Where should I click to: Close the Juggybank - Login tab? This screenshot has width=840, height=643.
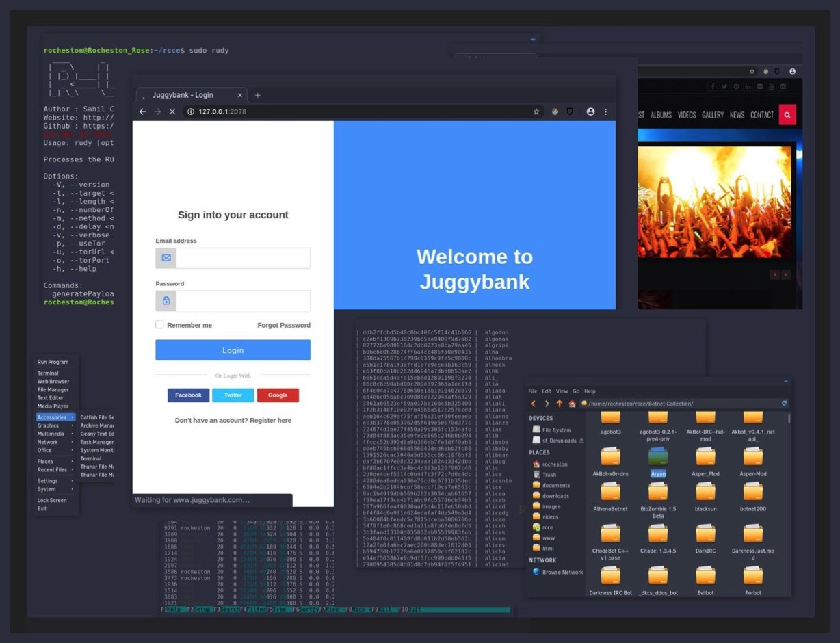240,95
